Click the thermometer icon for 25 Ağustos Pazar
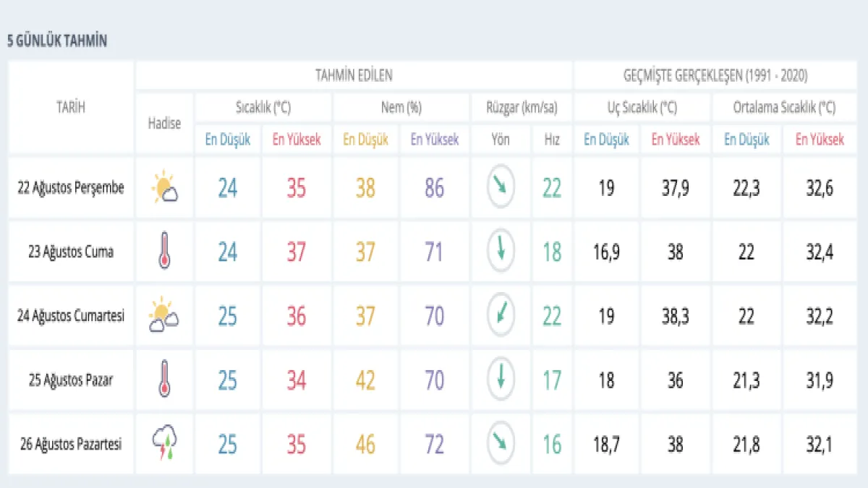868x488 pixels. point(164,380)
